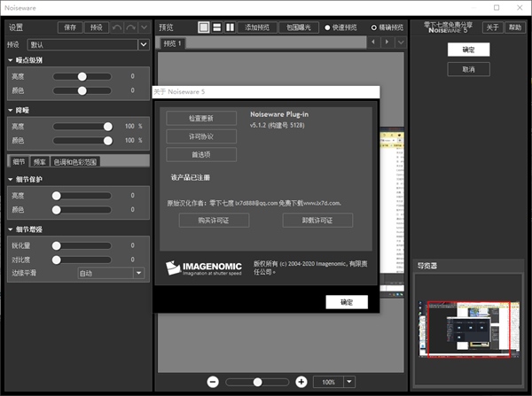Select vertical split preview layout icon

coord(230,27)
